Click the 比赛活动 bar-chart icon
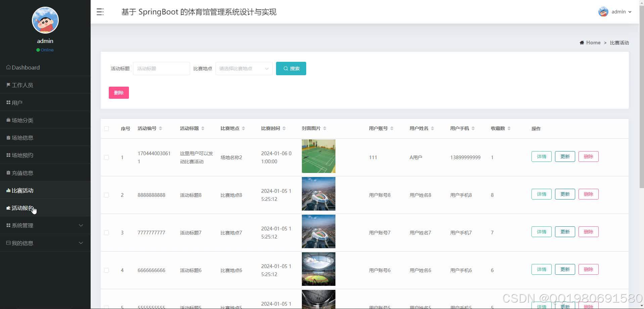 [8, 190]
